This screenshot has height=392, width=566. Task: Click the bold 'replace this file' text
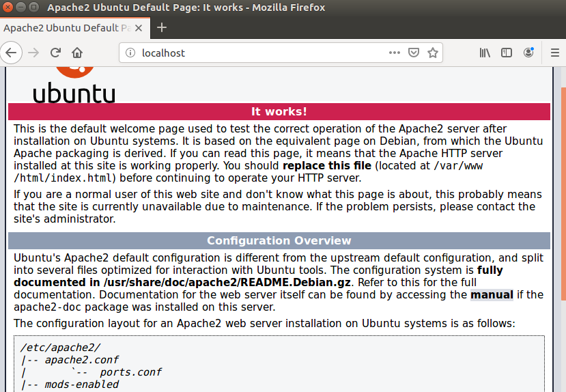[326, 166]
